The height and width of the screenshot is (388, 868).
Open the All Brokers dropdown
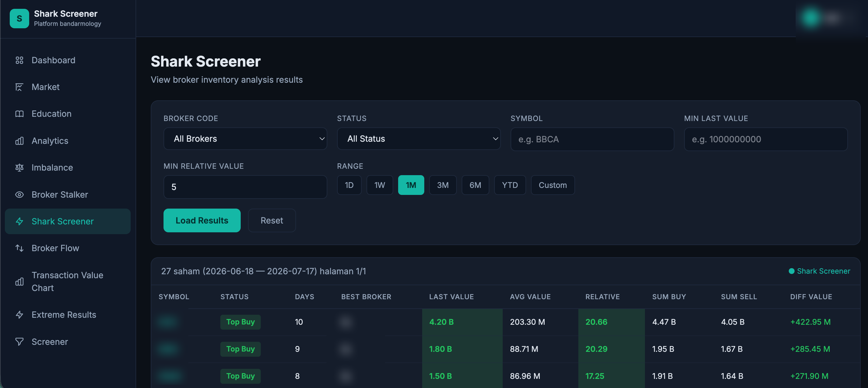pos(245,139)
